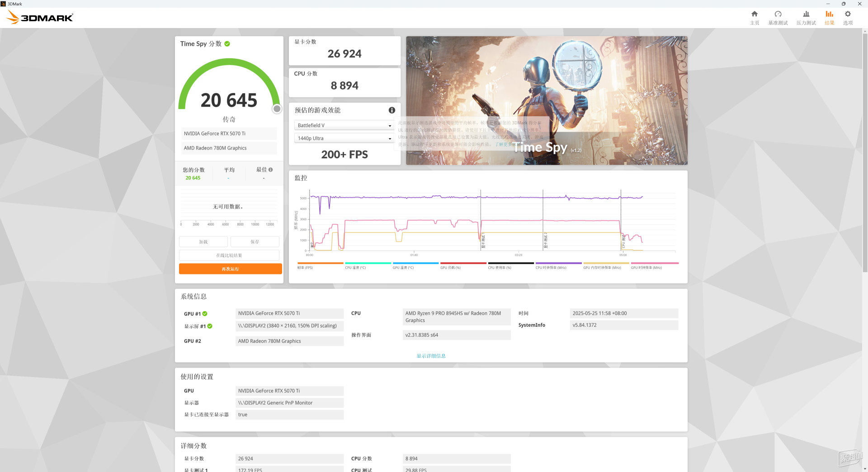
Task: Click the Time Spy benchmark artwork
Action: click(547, 101)
